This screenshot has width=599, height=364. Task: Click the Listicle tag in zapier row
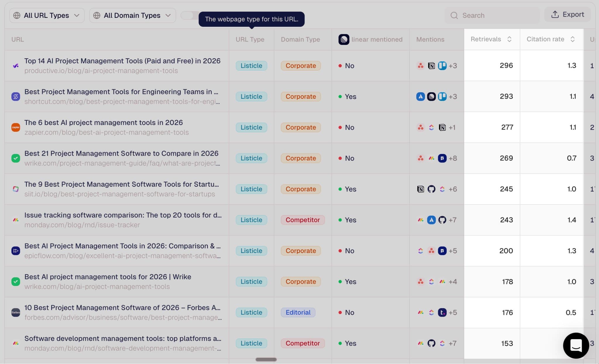(251, 127)
